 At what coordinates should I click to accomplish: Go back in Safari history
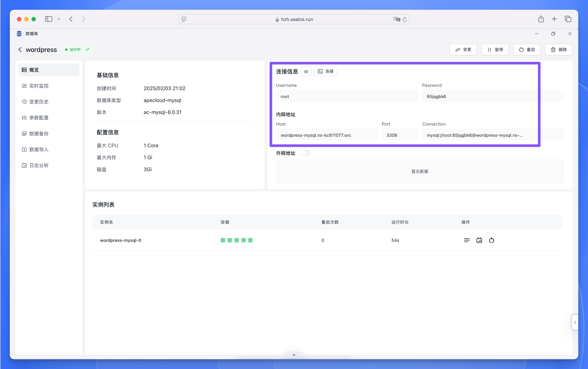point(71,19)
